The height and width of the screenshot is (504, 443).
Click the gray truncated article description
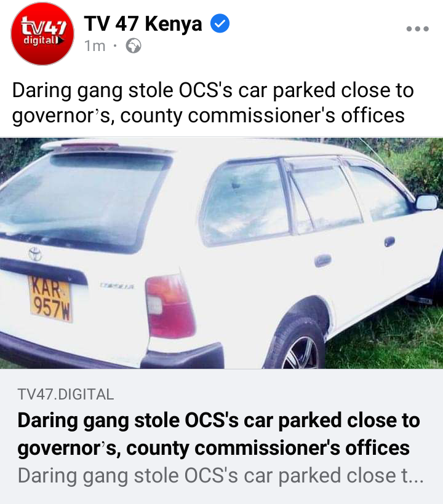221,475
